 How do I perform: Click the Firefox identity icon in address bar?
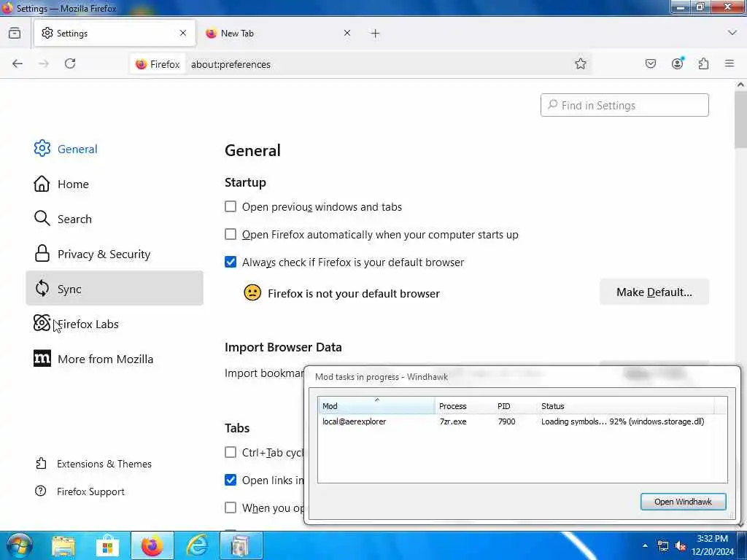tap(158, 64)
